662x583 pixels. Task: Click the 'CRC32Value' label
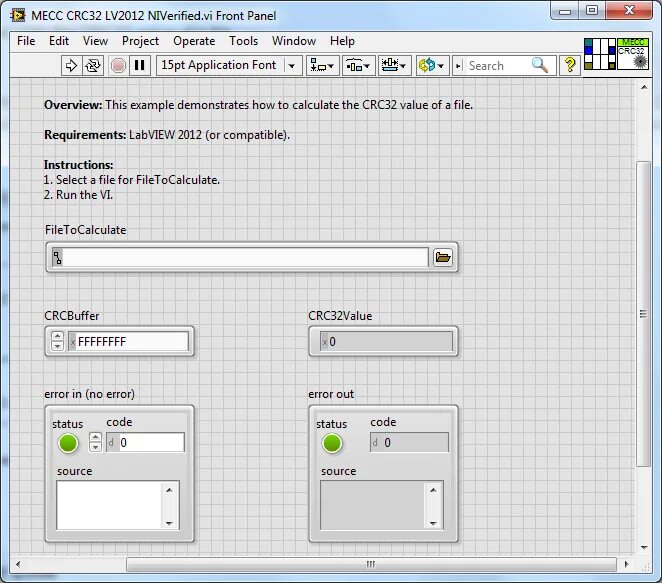coord(340,316)
